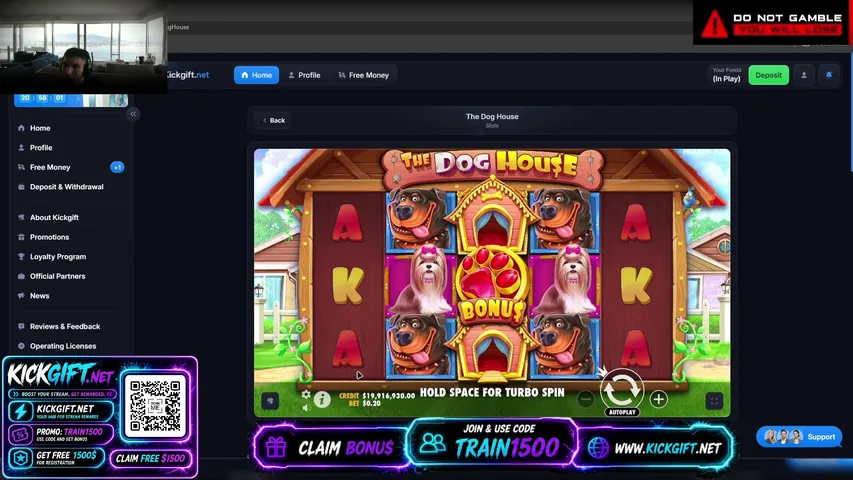Click the Profile person icon in sidebar
Viewport: 853px width, 480px height.
21,147
